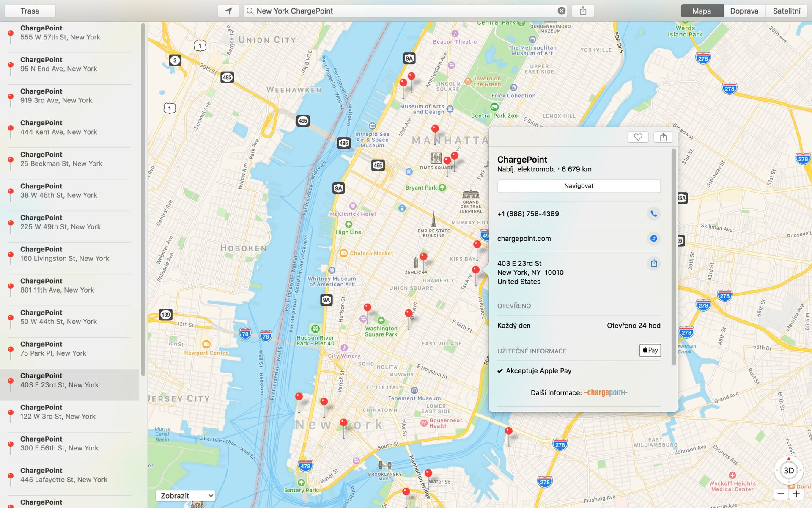
Task: Open the Zobrazit dropdown menu
Action: [x=185, y=495]
